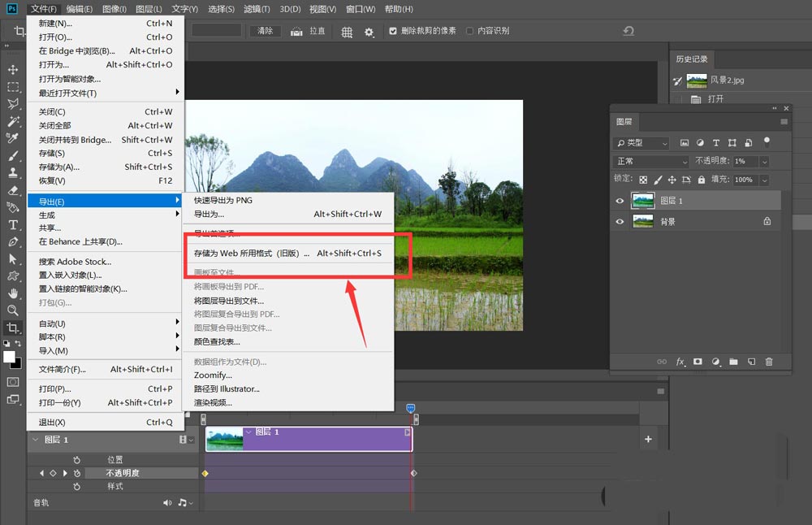The width and height of the screenshot is (812, 525).
Task: Go to previous opacity keyframe arrow
Action: pyautogui.click(x=42, y=473)
